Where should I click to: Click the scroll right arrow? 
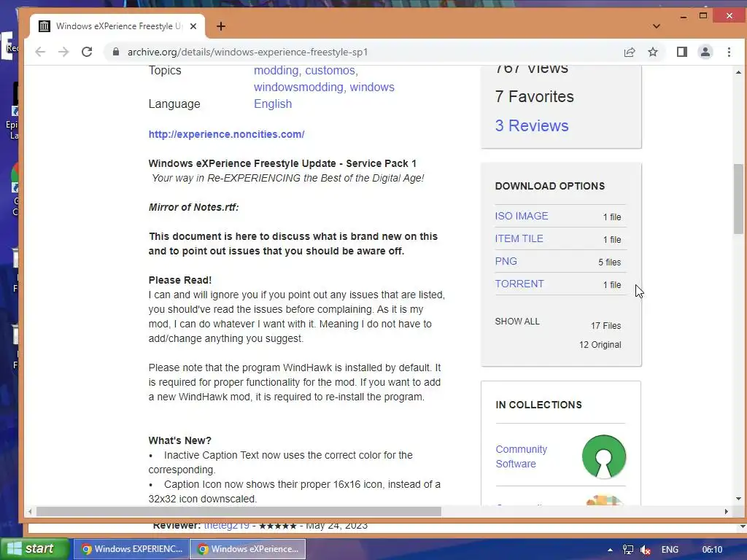point(726,511)
